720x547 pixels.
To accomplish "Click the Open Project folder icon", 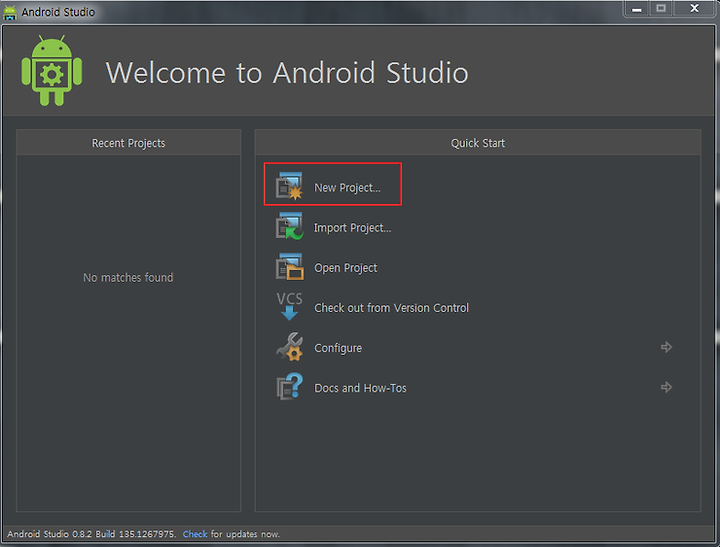I will (x=289, y=266).
